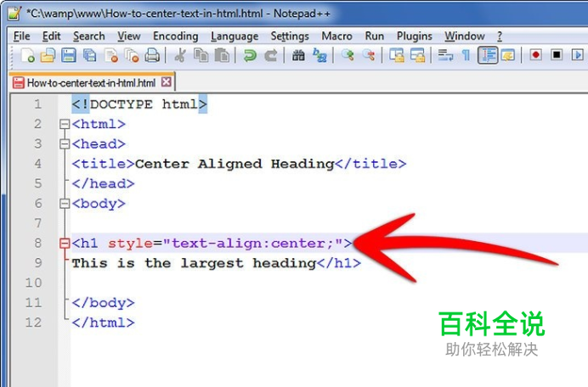Click the Replace toolbar icon
Image resolution: width=588 pixels, height=387 pixels.
click(x=319, y=56)
